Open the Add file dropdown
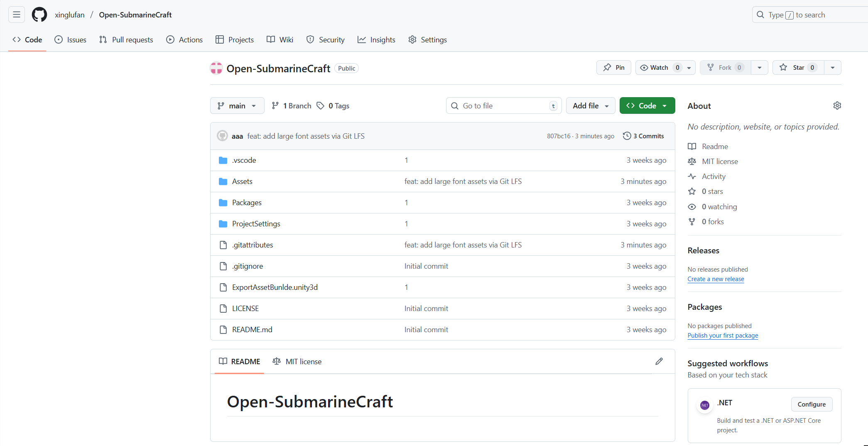 click(x=590, y=105)
